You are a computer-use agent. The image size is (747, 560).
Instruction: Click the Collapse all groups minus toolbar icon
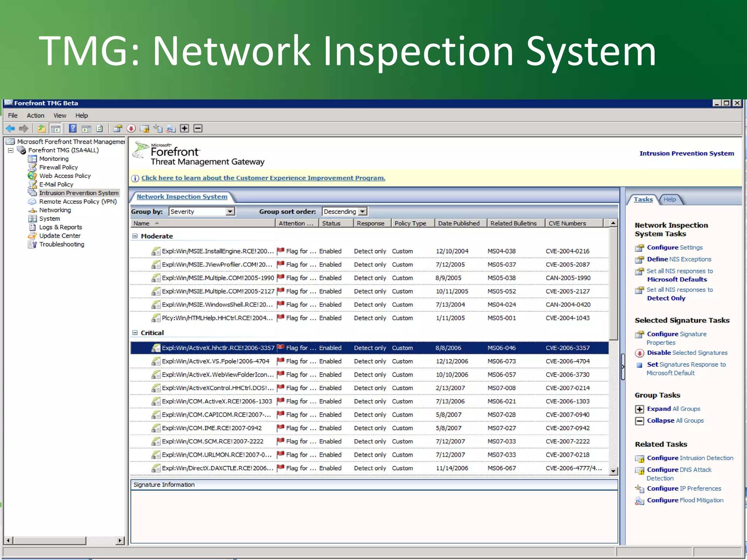(x=198, y=128)
